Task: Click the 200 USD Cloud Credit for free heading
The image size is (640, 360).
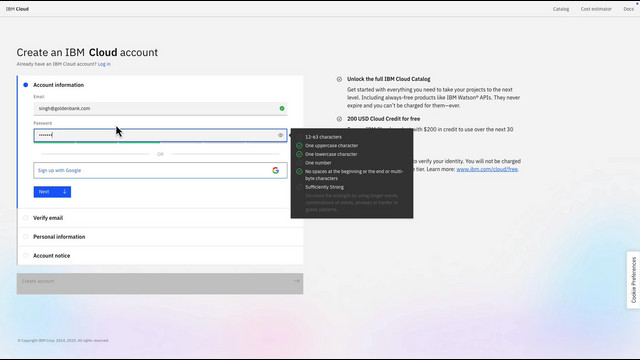Action: (x=383, y=119)
